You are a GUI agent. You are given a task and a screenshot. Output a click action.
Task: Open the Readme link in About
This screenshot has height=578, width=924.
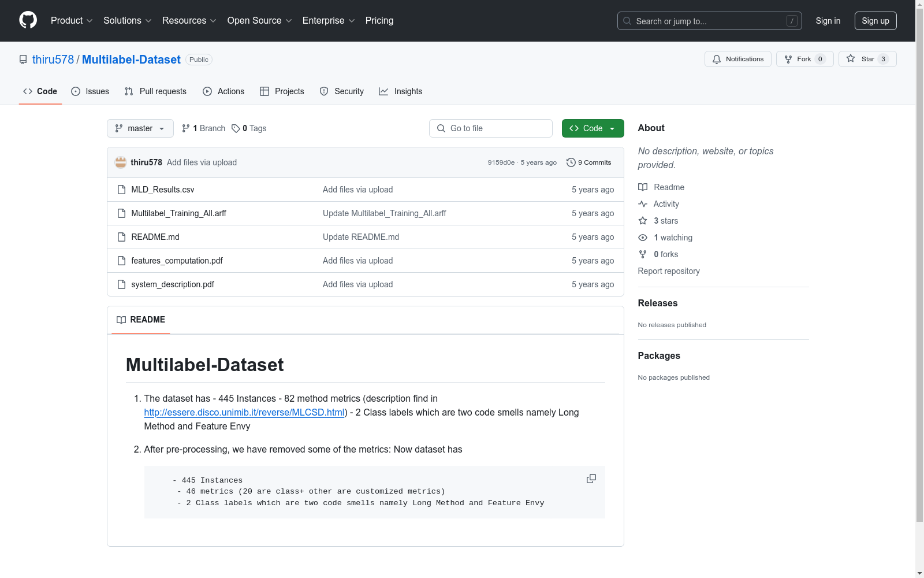pyautogui.click(x=669, y=187)
